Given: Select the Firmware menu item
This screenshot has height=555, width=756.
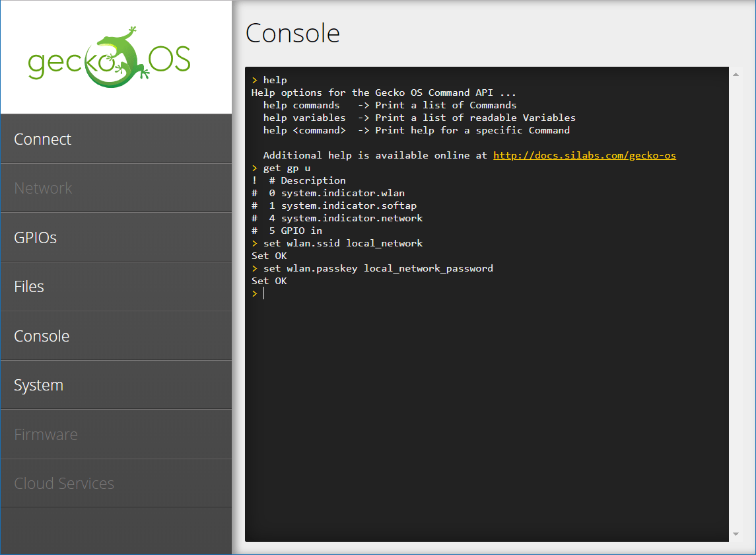Looking at the screenshot, I should [116, 434].
